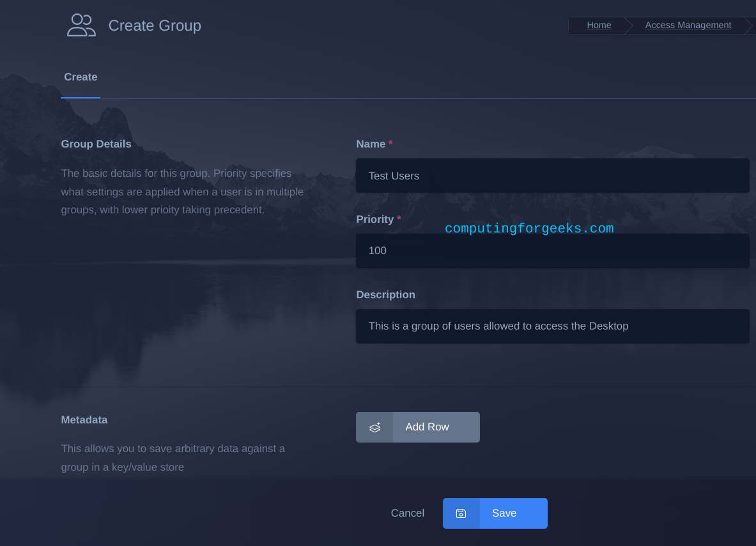Click the Description text field
The width and height of the screenshot is (756, 546).
click(553, 326)
